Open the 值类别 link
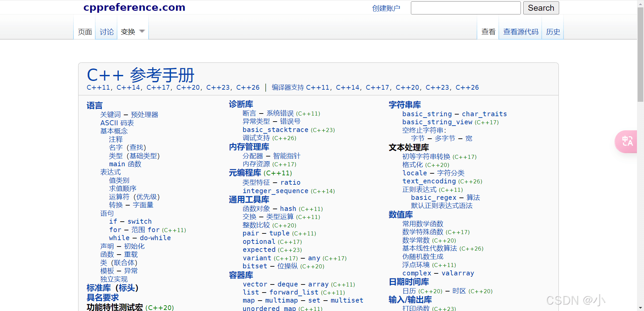 [x=119, y=180]
